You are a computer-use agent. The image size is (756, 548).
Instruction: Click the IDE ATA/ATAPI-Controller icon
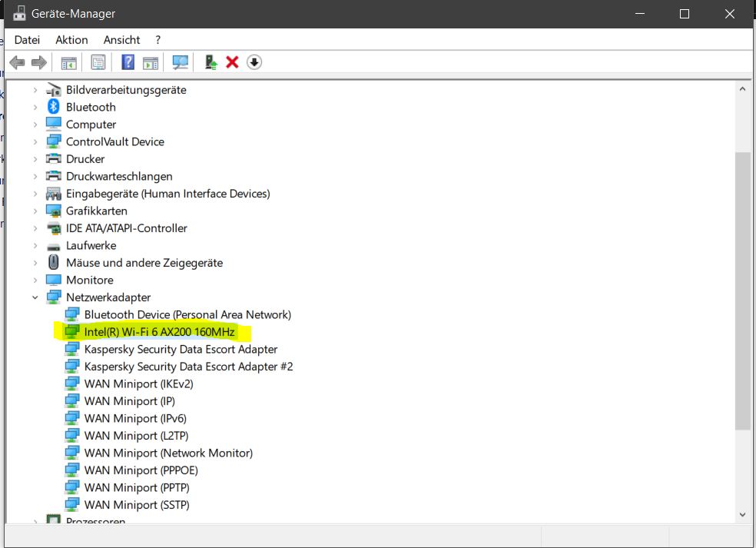[x=54, y=228]
